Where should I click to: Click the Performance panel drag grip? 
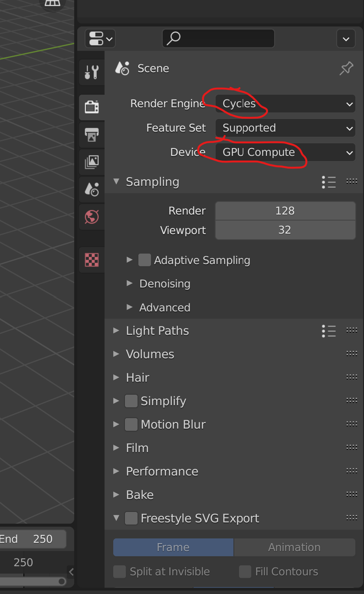[x=351, y=471]
